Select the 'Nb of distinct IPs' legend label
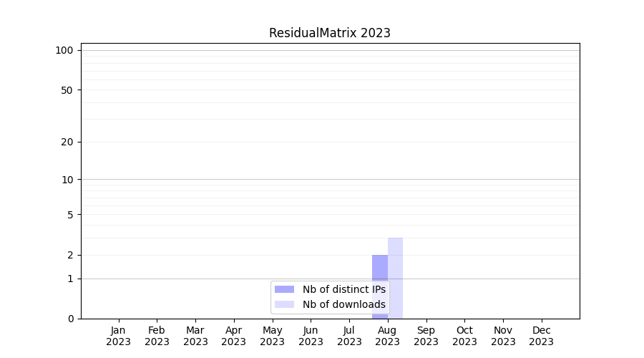644x358 pixels. point(343,289)
